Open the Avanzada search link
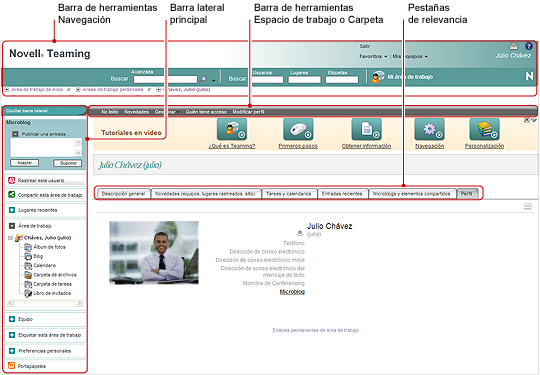The height and width of the screenshot is (375, 540). (142, 72)
